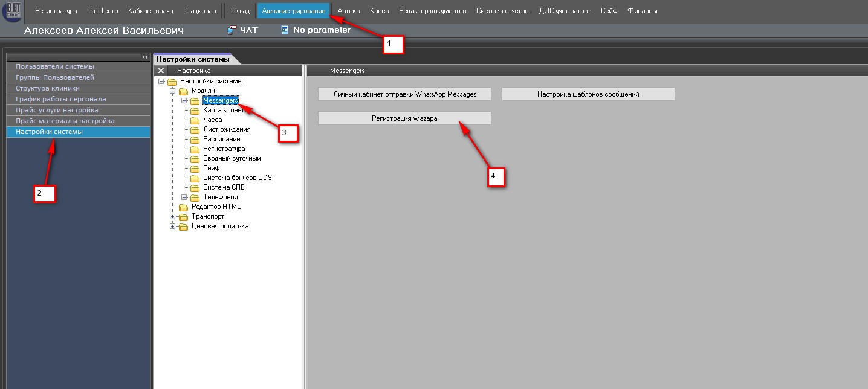The width and height of the screenshot is (868, 389).
Task: Click the Сейф folder icon in tree
Action: click(x=195, y=169)
